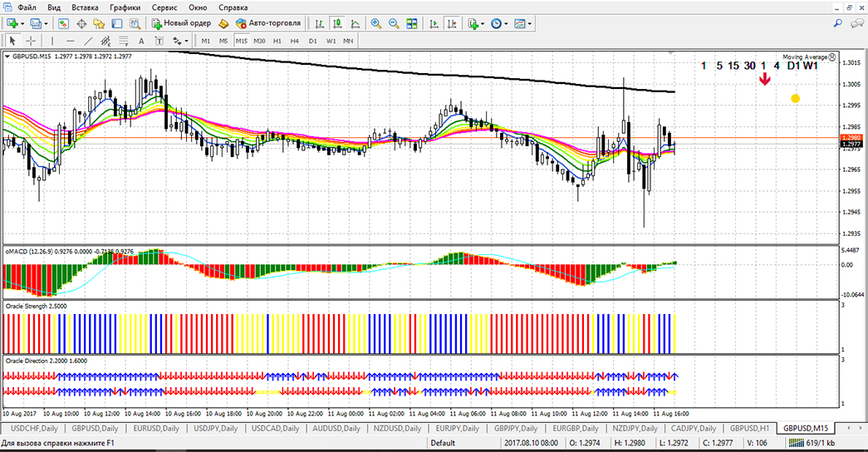The height and width of the screenshot is (452, 868).
Task: Expand the indicators dropdown arrow
Action: click(483, 24)
